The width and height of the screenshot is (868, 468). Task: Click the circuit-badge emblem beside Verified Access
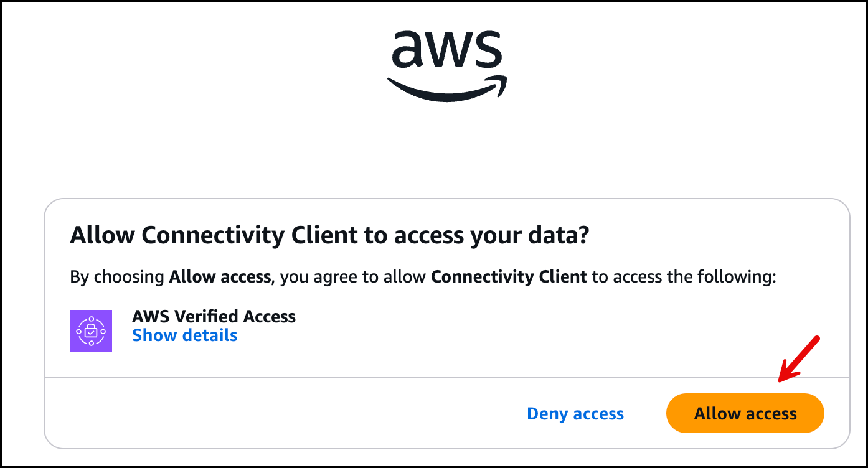91,331
